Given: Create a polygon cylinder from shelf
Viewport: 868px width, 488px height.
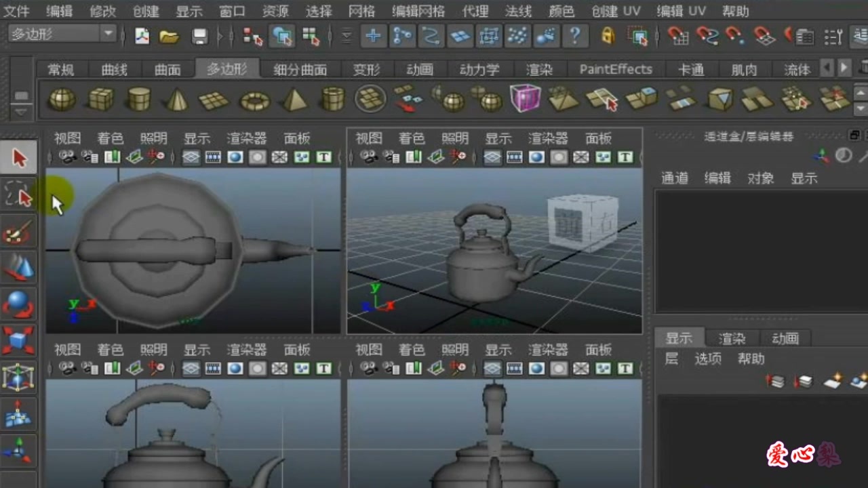Looking at the screenshot, I should point(139,100).
